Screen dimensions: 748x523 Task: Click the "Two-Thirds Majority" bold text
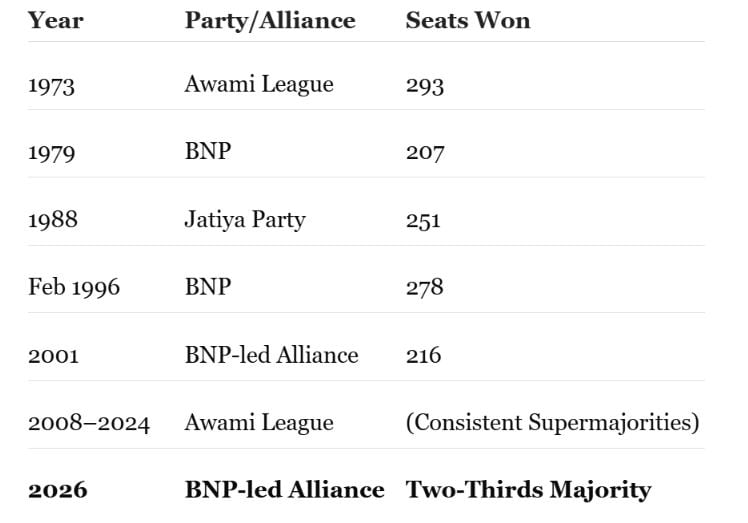coord(528,490)
